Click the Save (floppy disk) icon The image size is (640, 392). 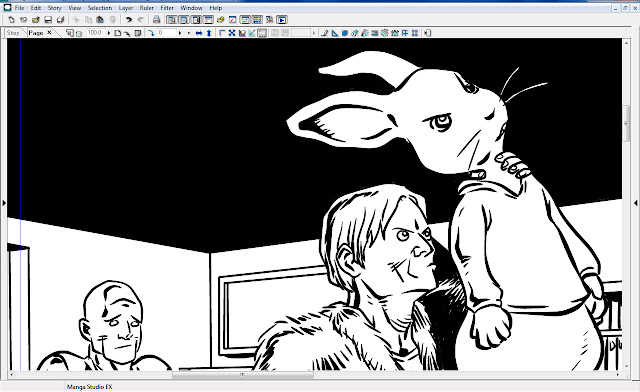point(48,20)
